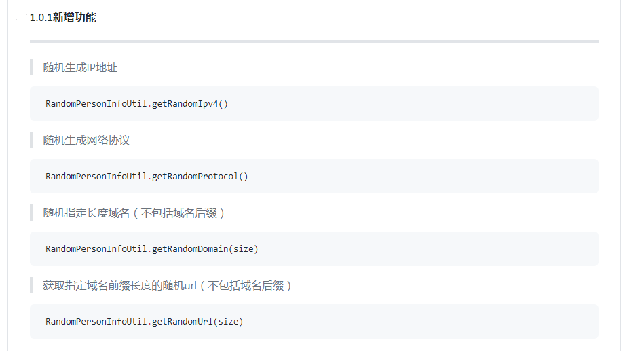Click the getRandomDomain method name
This screenshot has height=351, width=644.
(x=191, y=249)
